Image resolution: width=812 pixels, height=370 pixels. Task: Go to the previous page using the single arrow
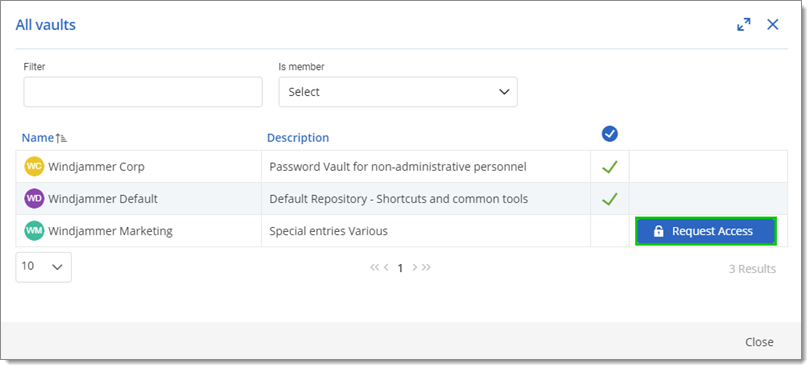(386, 267)
